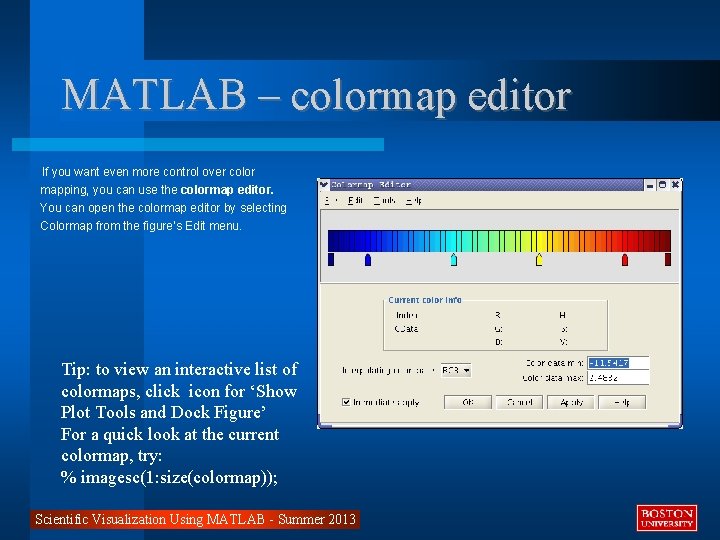Click the Boston University logo
Screen dimensions: 720x540
667,518
